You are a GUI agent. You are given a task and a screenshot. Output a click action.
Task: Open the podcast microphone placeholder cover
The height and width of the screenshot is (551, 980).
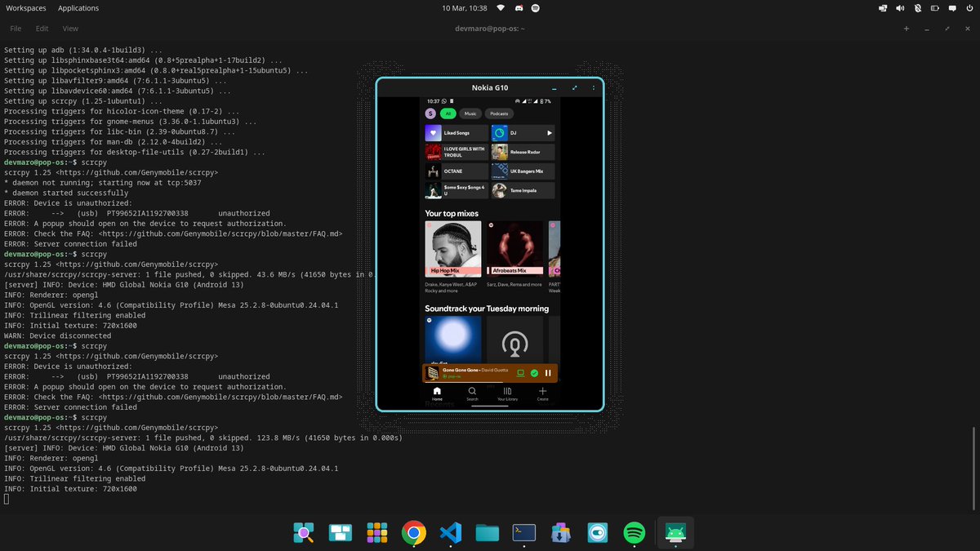pos(515,341)
